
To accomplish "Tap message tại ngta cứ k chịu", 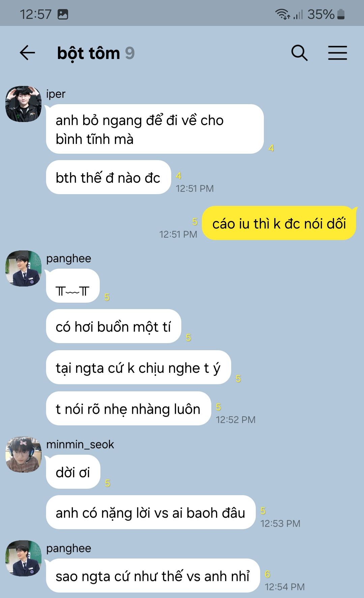I will 138,367.
